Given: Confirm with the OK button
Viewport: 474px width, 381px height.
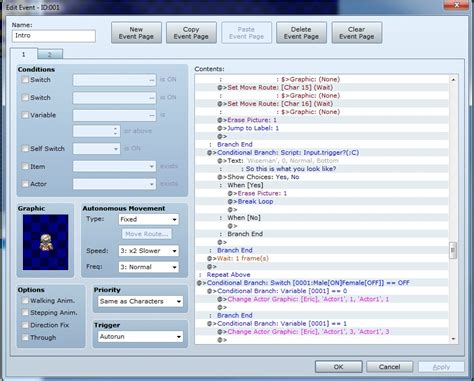Looking at the screenshot, I should pyautogui.click(x=339, y=367).
